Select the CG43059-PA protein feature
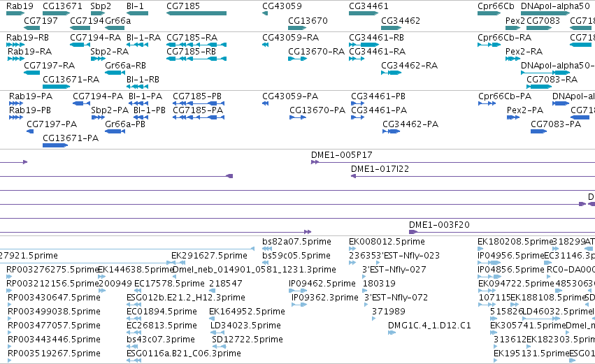The width and height of the screenshot is (595, 364). [265, 103]
